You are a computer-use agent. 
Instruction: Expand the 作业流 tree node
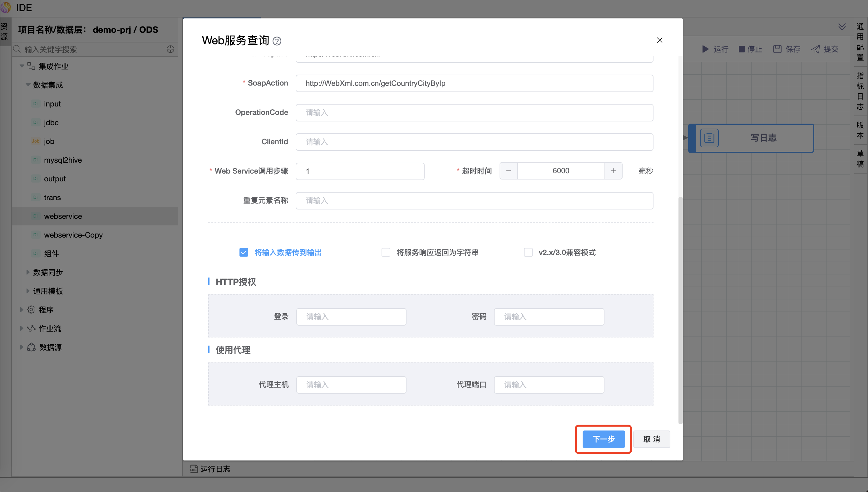coord(22,328)
